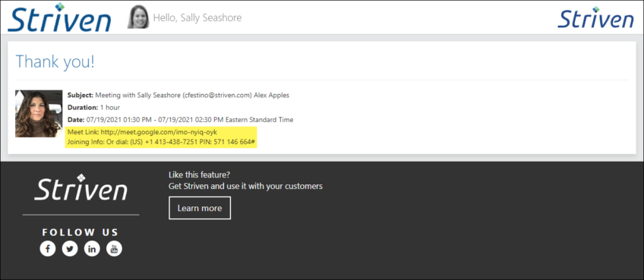
Task: Click Sally Seashore's header avatar
Action: [138, 17]
